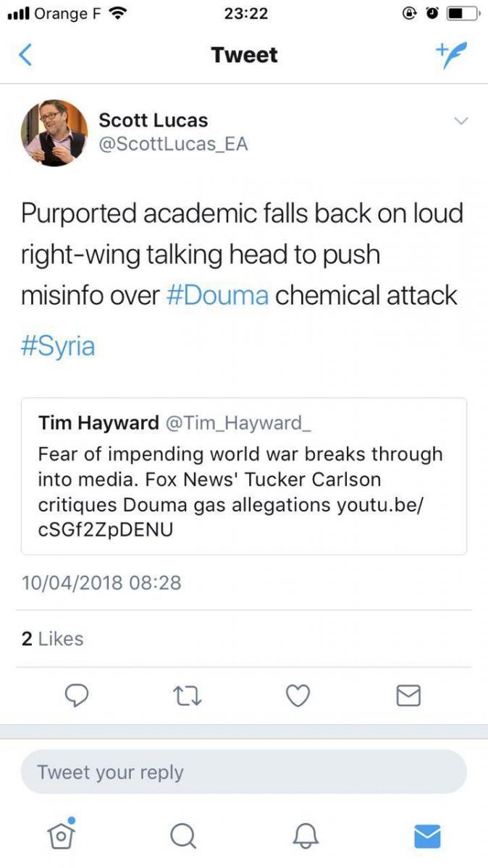Open Scott Lucas's profile picture
Image resolution: width=488 pixels, height=868 pixels.
[54, 133]
